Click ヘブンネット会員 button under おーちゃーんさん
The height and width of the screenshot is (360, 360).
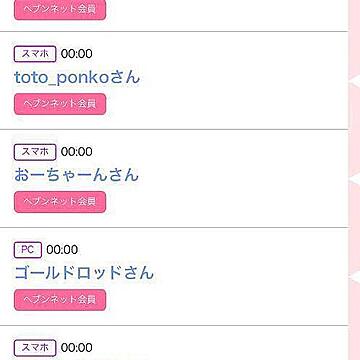[x=60, y=202]
